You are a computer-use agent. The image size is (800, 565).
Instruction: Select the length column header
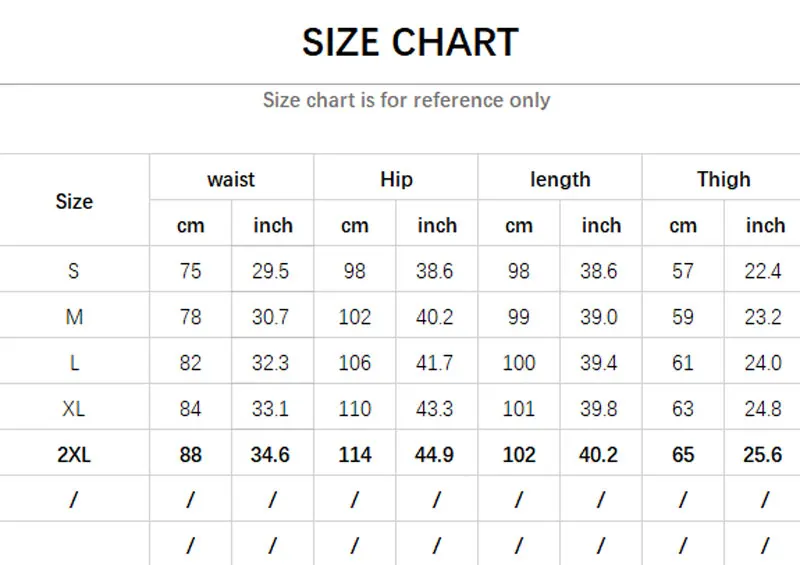click(560, 180)
